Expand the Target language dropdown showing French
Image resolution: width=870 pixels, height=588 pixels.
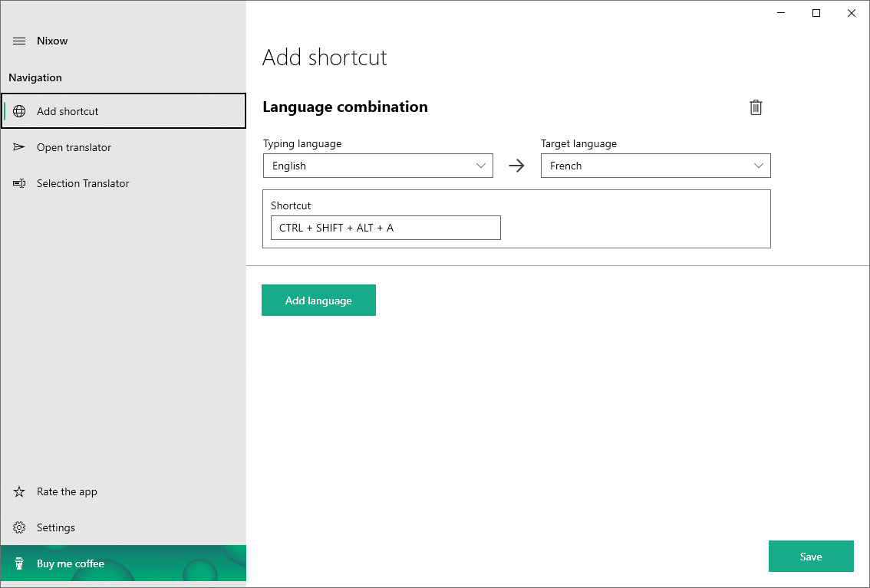coord(655,166)
